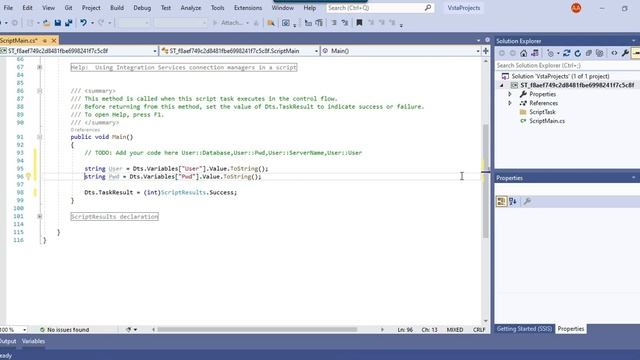
Task: Click the Undo arrow icon
Action: tap(83, 23)
